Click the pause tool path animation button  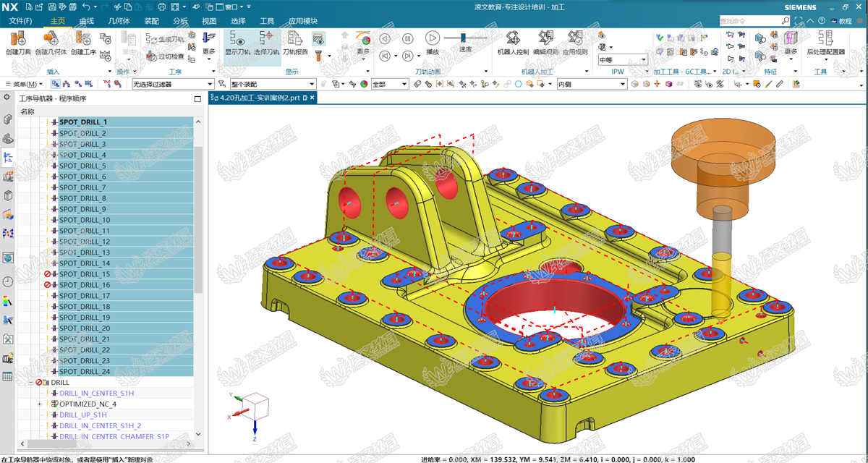tap(408, 38)
